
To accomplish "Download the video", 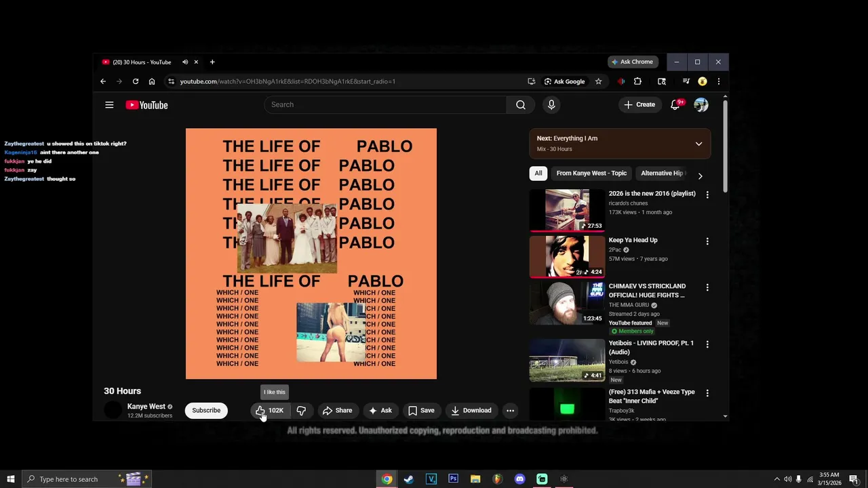I will (x=471, y=410).
